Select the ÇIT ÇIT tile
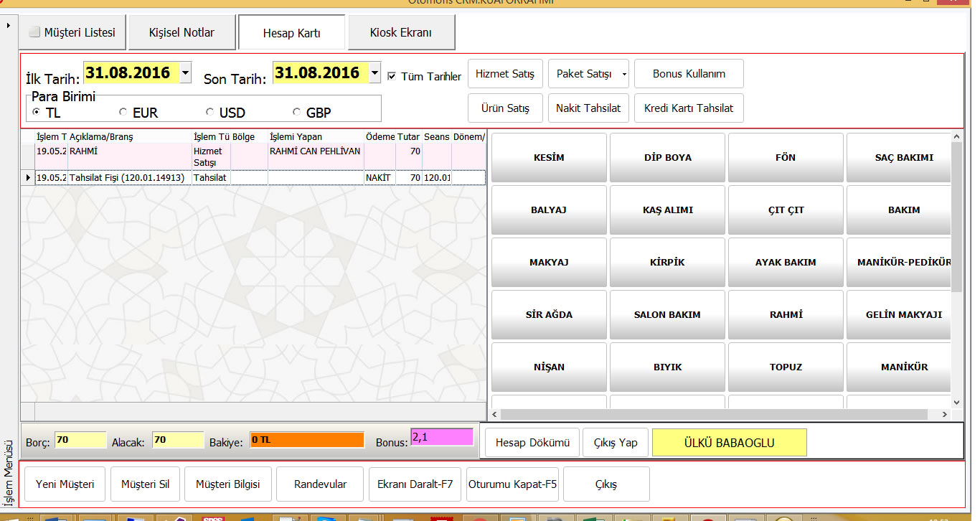This screenshot has height=521, width=980. click(786, 210)
